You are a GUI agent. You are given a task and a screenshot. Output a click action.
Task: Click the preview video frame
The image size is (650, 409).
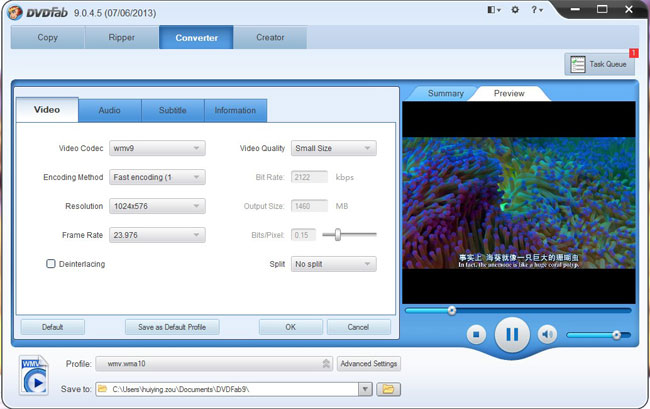pos(519,203)
